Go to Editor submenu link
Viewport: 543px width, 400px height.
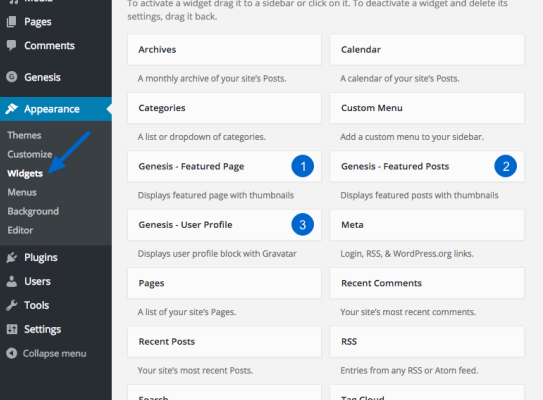point(20,230)
